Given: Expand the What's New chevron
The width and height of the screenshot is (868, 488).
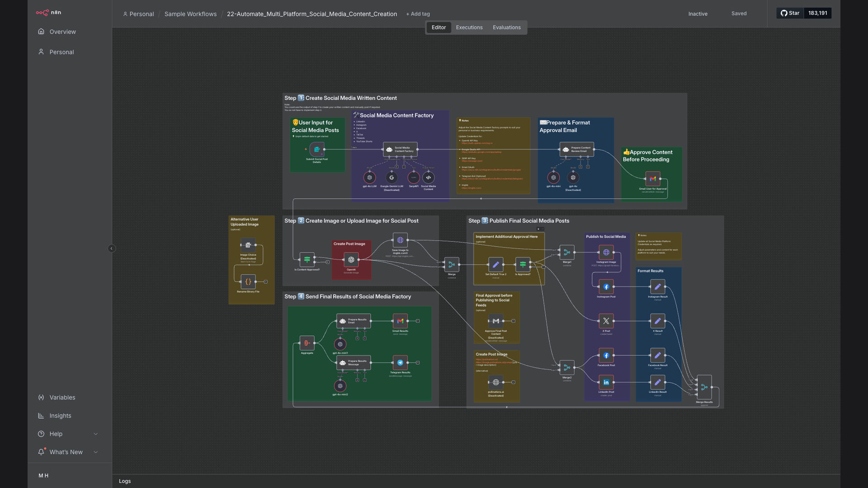Looking at the screenshot, I should tap(95, 452).
